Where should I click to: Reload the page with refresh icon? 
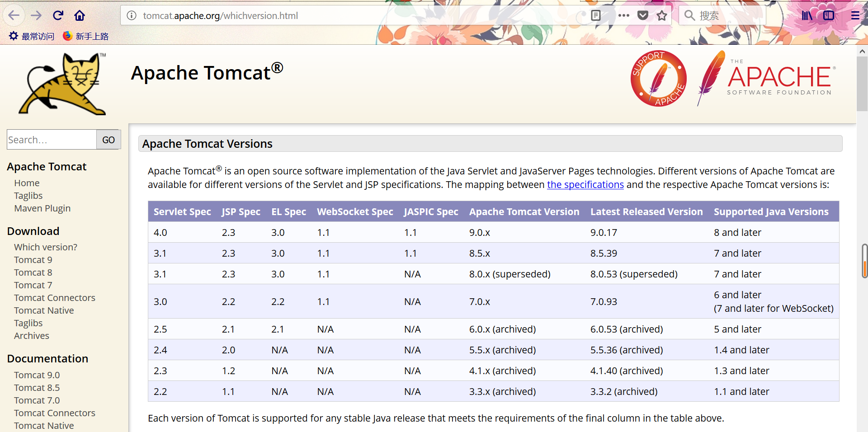pos(58,16)
